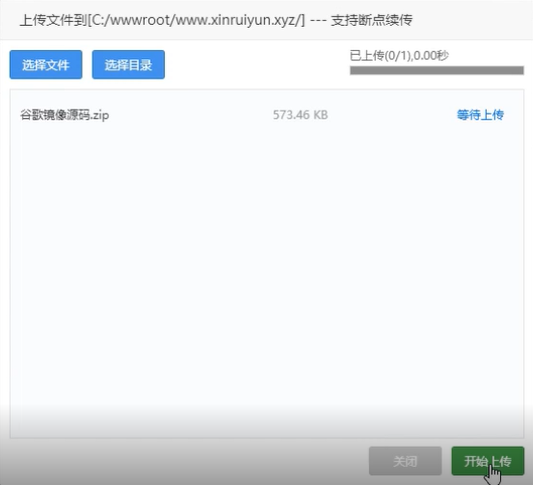Click the right end of progress bar
The height and width of the screenshot is (485, 533).
(520, 70)
